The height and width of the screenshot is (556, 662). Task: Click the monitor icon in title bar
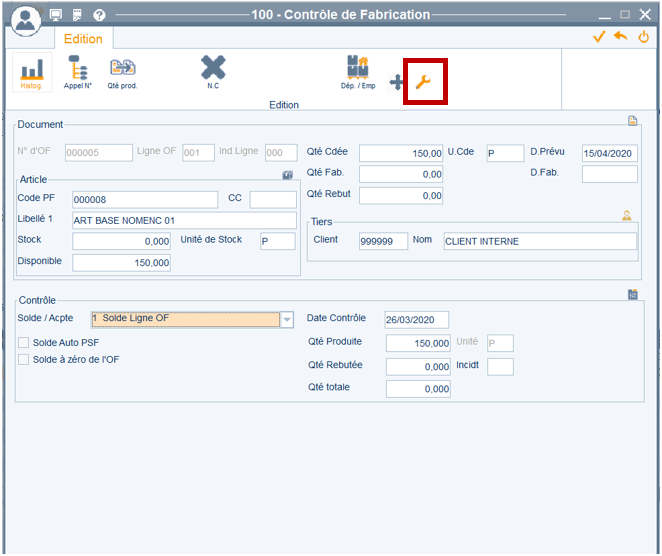(55, 15)
